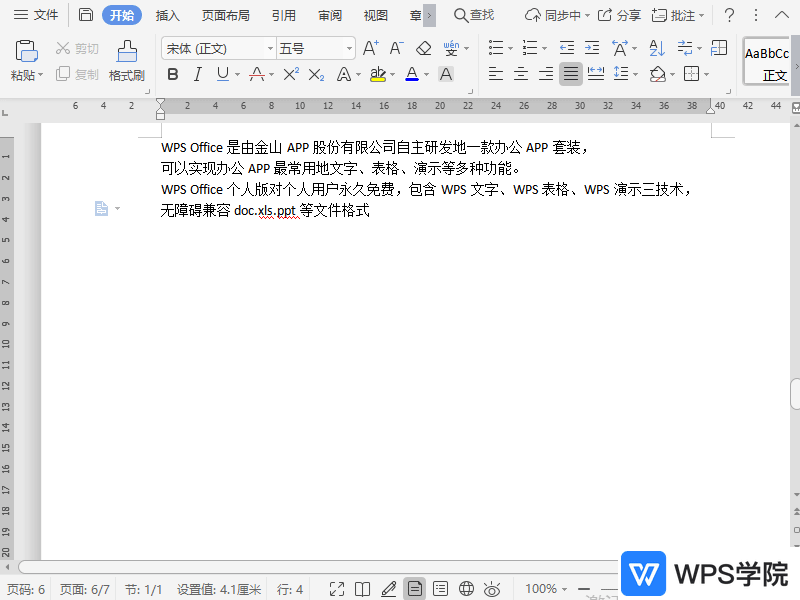Center align the paragraph

tap(521, 74)
